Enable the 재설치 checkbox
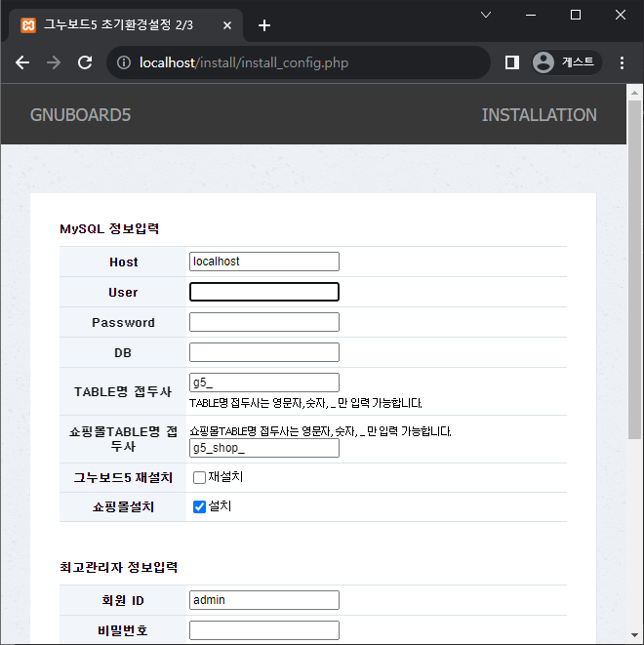Image resolution: width=644 pixels, height=645 pixels. [x=199, y=477]
